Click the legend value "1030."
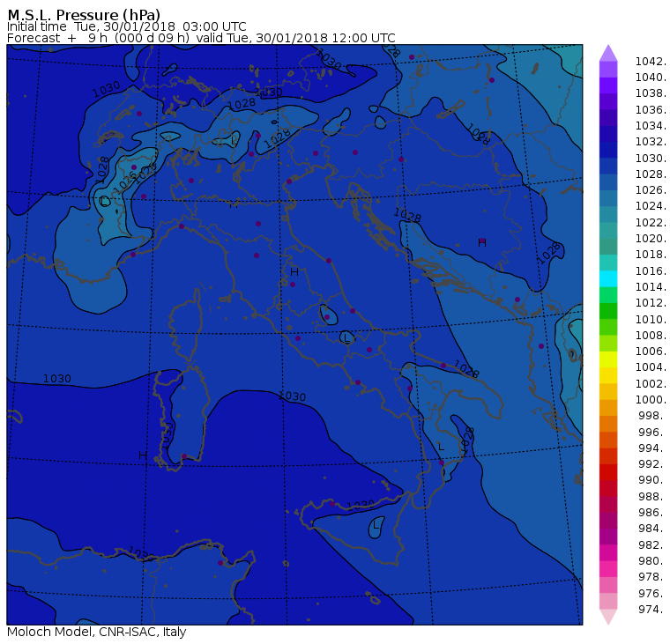 tap(651, 158)
